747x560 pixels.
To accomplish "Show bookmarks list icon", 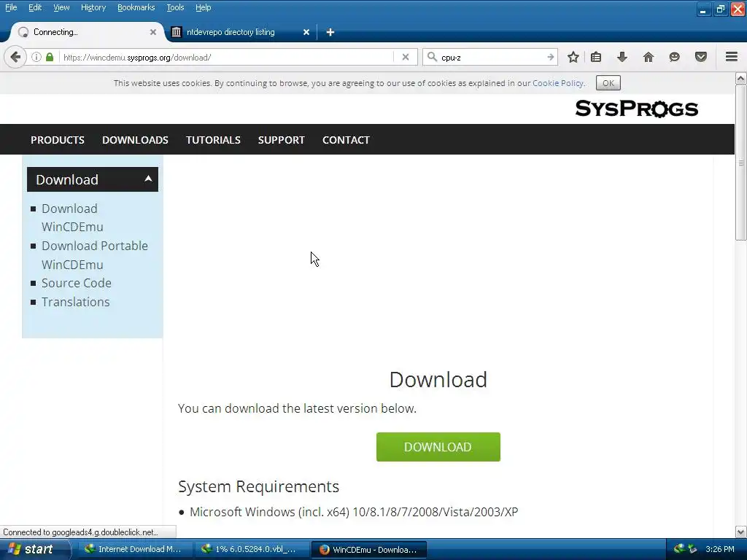I will coord(595,57).
